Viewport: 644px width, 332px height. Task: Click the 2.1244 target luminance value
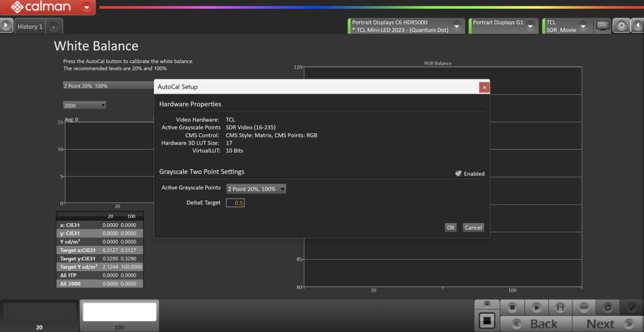(110, 267)
